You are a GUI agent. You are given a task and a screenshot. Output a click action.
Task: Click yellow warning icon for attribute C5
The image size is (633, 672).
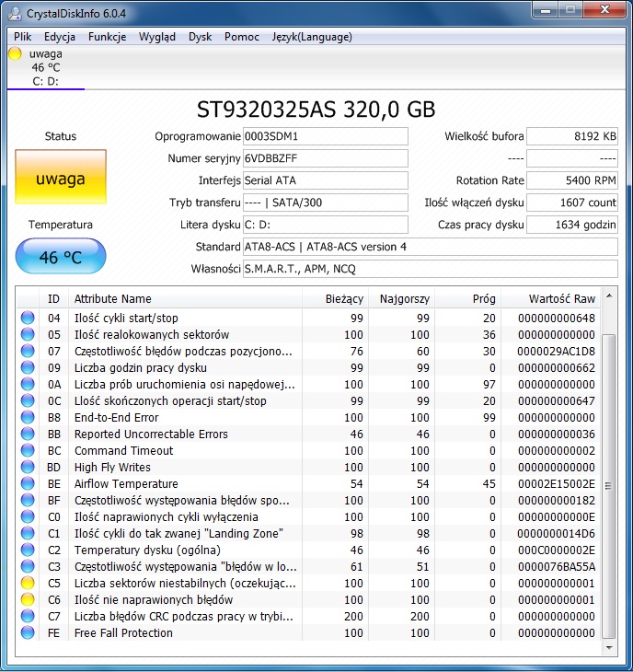coord(28,583)
